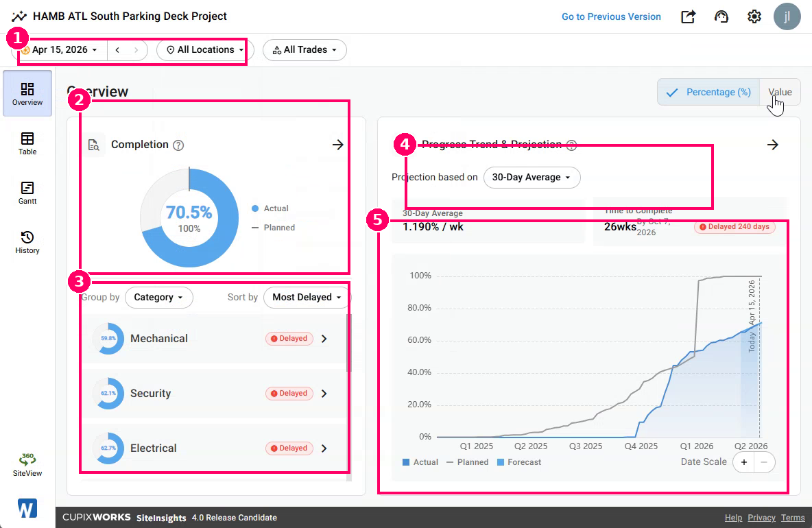
Task: Open SiteView 360 in sidebar
Action: (27, 464)
